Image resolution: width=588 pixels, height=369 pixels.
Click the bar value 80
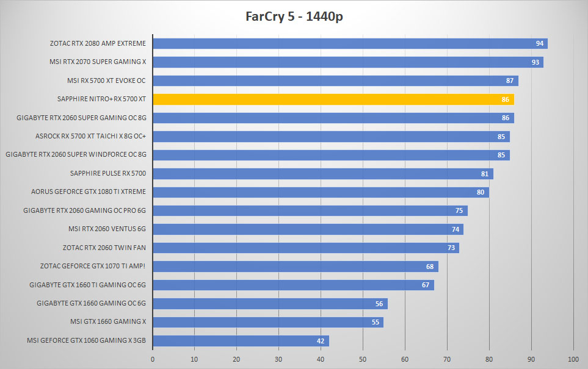click(x=481, y=192)
